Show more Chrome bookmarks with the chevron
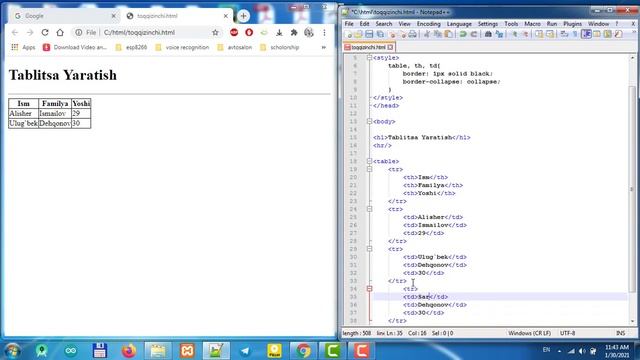640x360 pixels. (324, 47)
